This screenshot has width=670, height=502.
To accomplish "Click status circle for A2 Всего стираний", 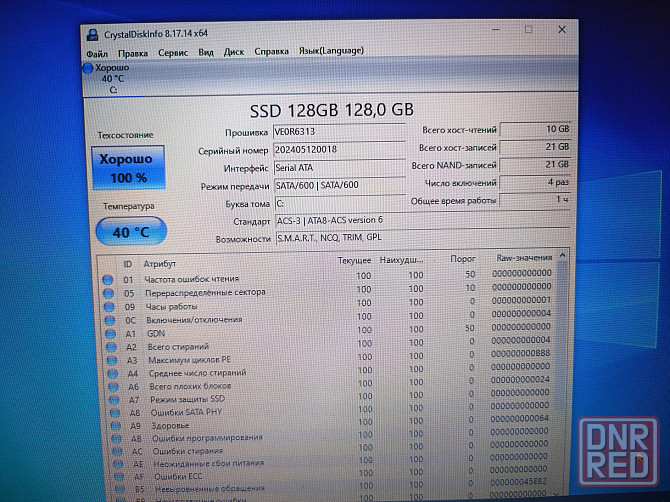I will coord(112,347).
